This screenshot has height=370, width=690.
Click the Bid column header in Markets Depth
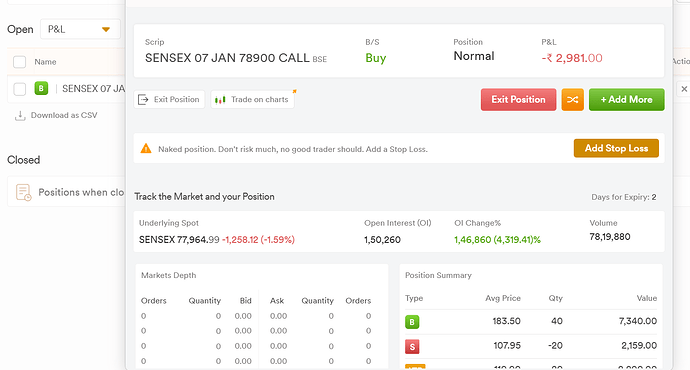(x=246, y=301)
